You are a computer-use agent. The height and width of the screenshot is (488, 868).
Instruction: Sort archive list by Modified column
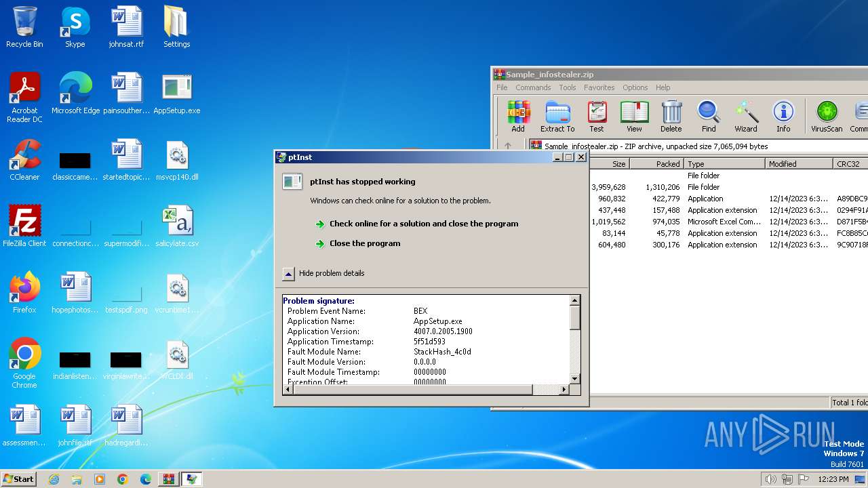[799, 164]
